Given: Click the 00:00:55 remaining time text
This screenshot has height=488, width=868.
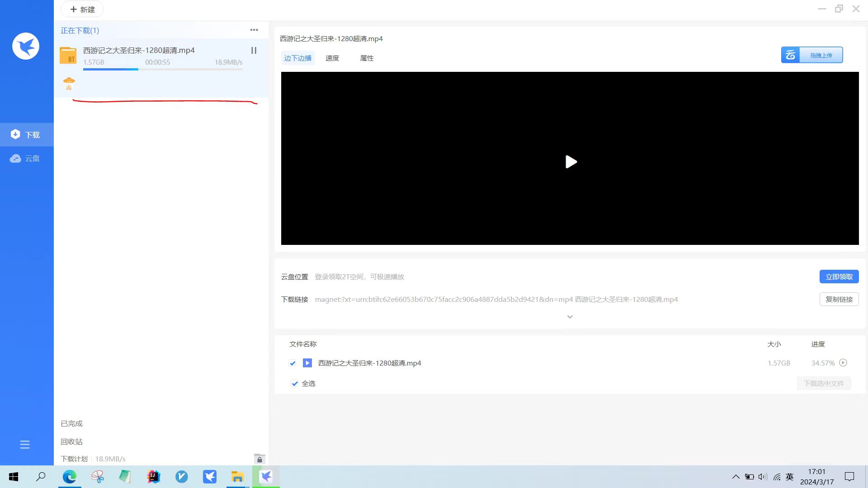Looking at the screenshot, I should coord(158,62).
